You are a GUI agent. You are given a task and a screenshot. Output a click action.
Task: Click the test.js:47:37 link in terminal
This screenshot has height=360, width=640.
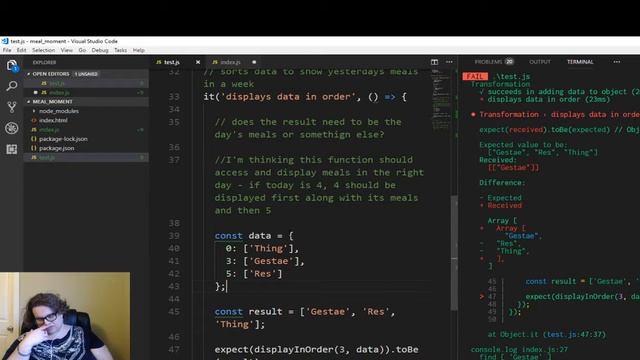pyautogui.click(x=575, y=335)
